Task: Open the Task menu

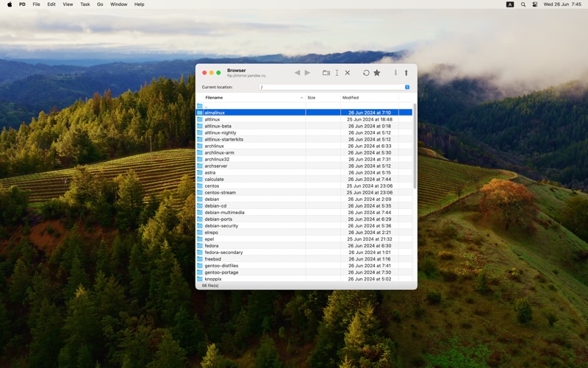Action: (x=85, y=4)
